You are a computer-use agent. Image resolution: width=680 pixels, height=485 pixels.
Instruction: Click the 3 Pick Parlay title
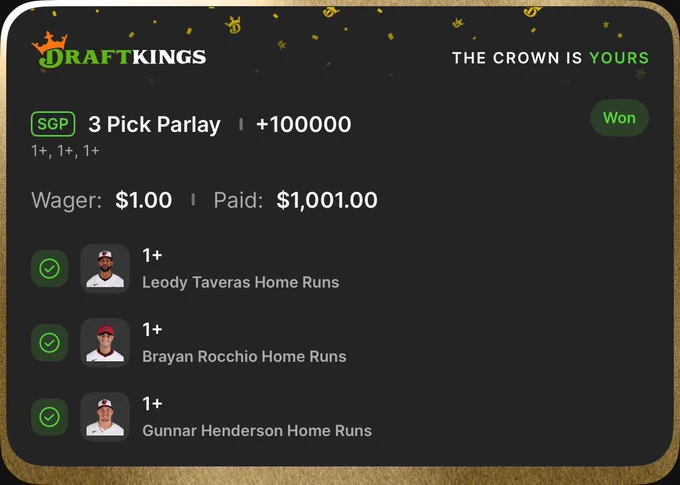click(x=154, y=125)
